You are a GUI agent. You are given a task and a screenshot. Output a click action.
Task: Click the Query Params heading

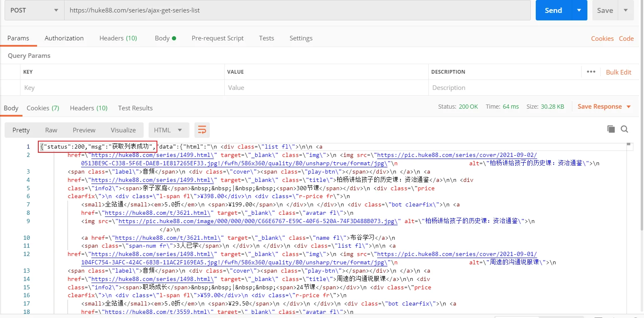(29, 56)
